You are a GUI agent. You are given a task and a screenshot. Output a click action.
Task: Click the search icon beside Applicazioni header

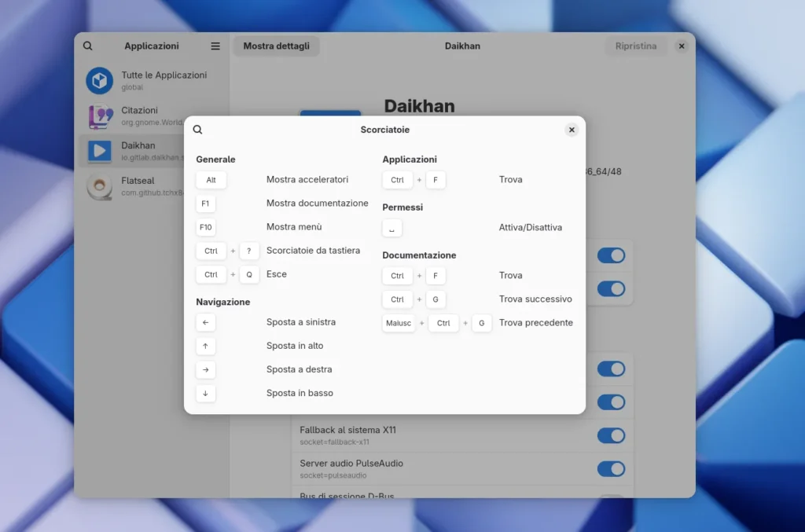click(x=88, y=46)
